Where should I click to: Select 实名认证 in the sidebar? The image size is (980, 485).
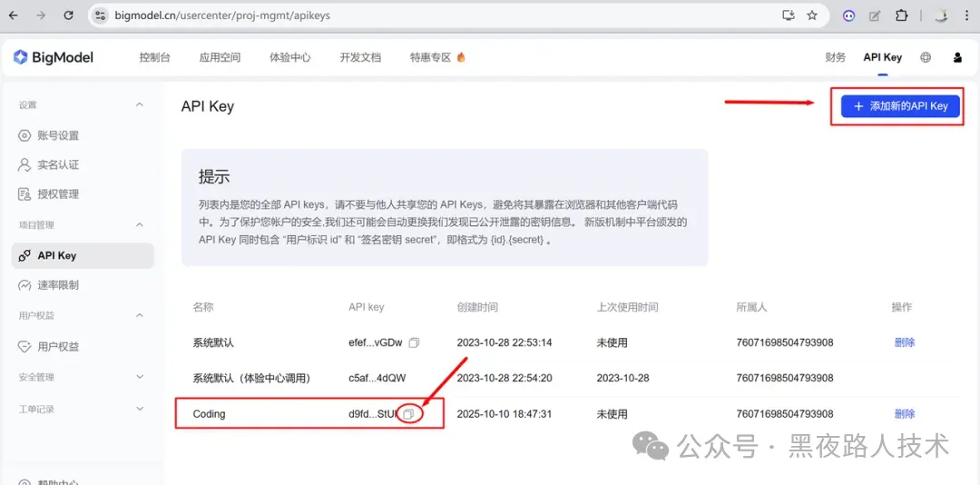click(58, 164)
